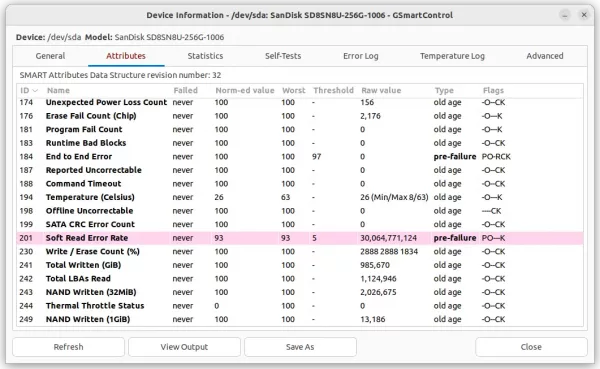Sort by the Worst column header

pyautogui.click(x=293, y=91)
